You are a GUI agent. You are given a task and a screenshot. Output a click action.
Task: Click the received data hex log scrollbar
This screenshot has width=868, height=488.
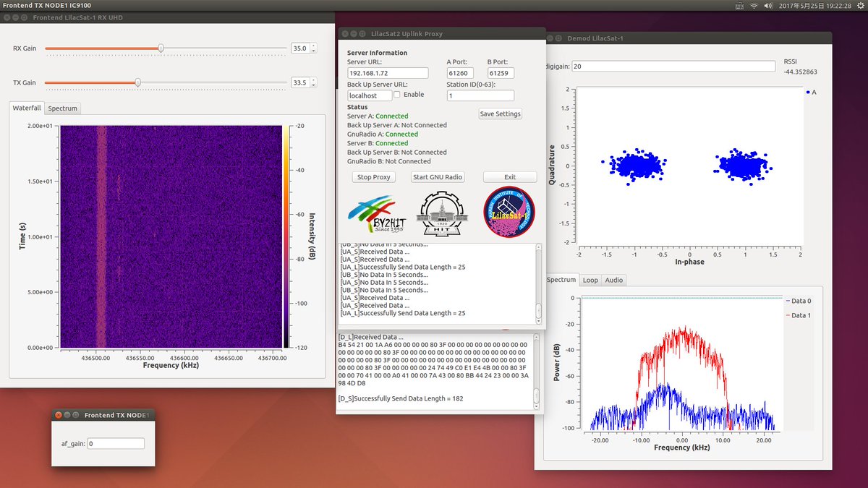coord(537,372)
